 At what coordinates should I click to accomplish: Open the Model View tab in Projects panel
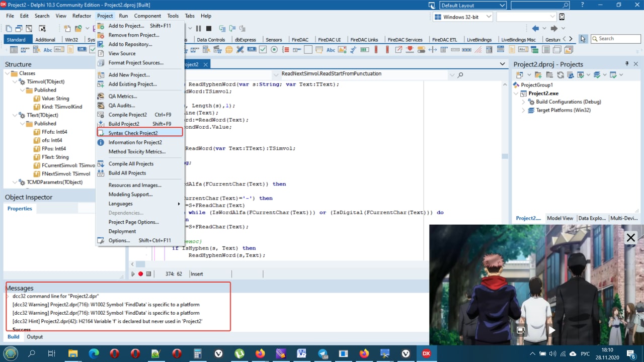pyautogui.click(x=560, y=218)
